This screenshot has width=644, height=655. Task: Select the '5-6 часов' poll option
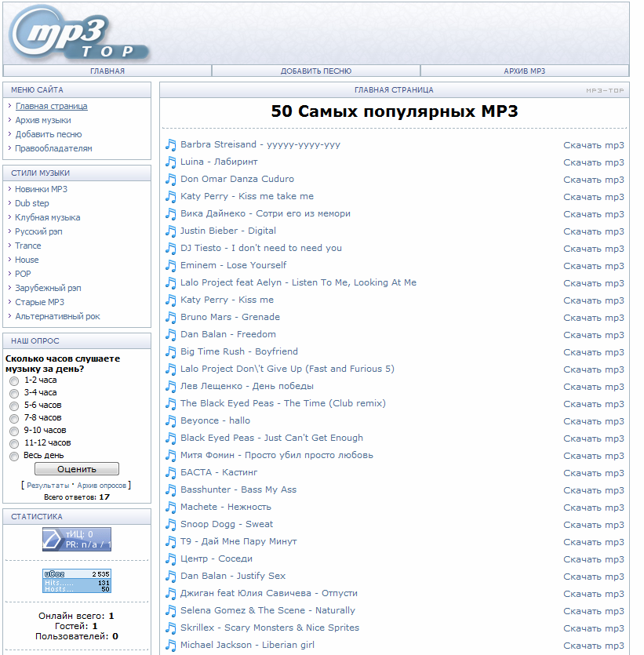(x=14, y=406)
